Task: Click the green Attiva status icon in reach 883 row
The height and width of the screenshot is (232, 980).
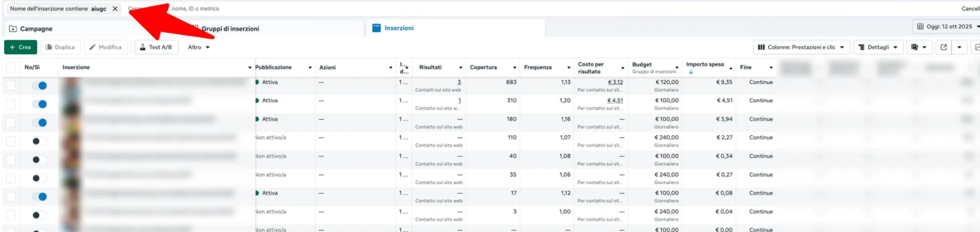Action: (257, 82)
